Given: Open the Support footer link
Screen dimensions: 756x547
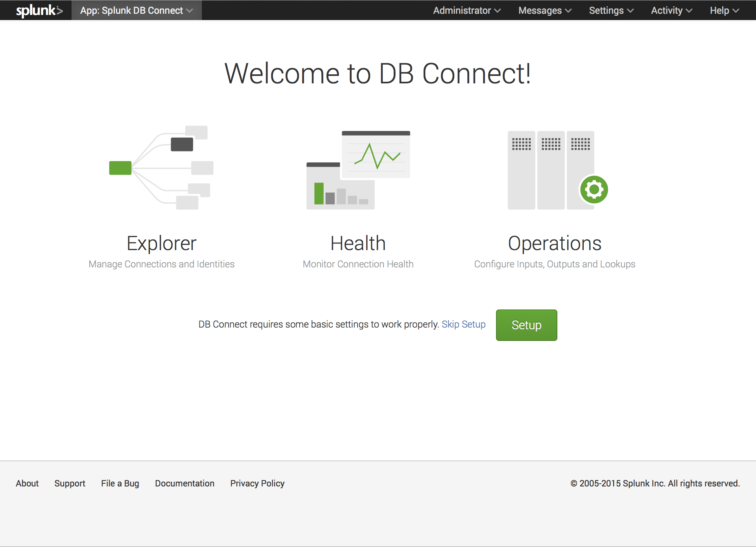Looking at the screenshot, I should point(70,483).
